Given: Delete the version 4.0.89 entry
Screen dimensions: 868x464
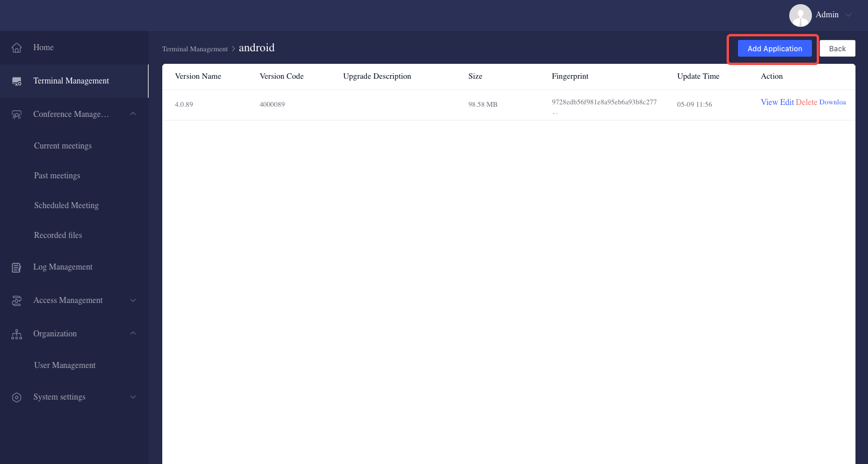Looking at the screenshot, I should tap(807, 102).
